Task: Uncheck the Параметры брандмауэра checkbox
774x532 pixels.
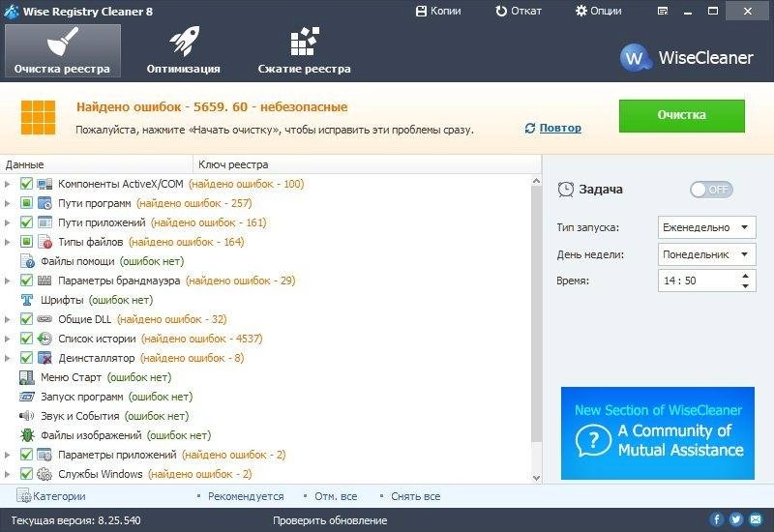Action: 27,281
